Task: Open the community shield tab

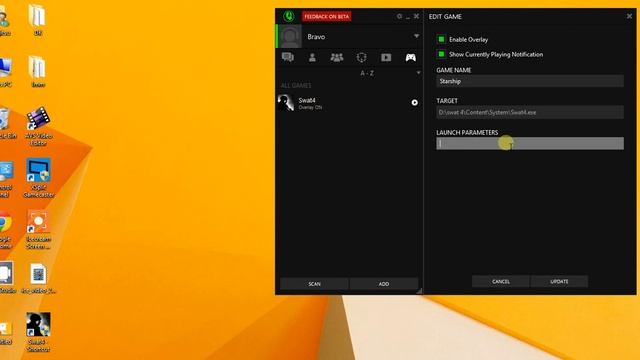Action: [x=361, y=58]
